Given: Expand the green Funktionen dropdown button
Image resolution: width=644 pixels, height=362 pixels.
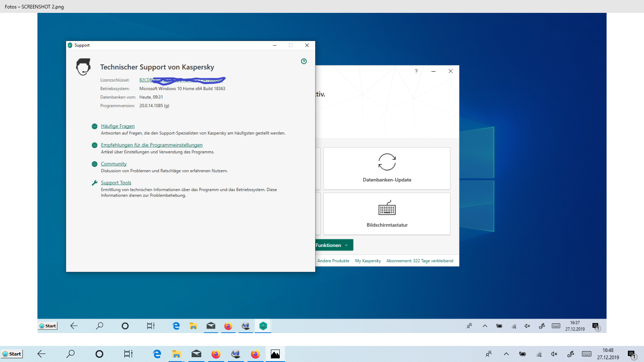Looking at the screenshot, I should [333, 245].
